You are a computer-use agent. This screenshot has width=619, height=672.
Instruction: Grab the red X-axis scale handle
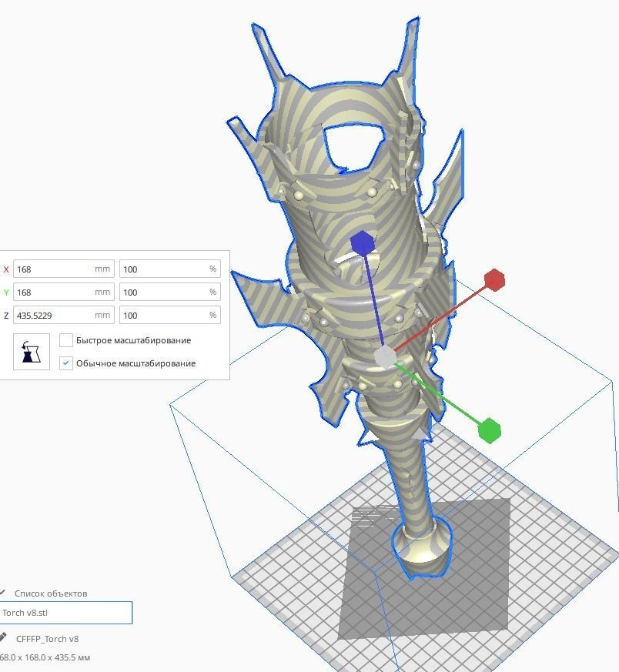(495, 280)
